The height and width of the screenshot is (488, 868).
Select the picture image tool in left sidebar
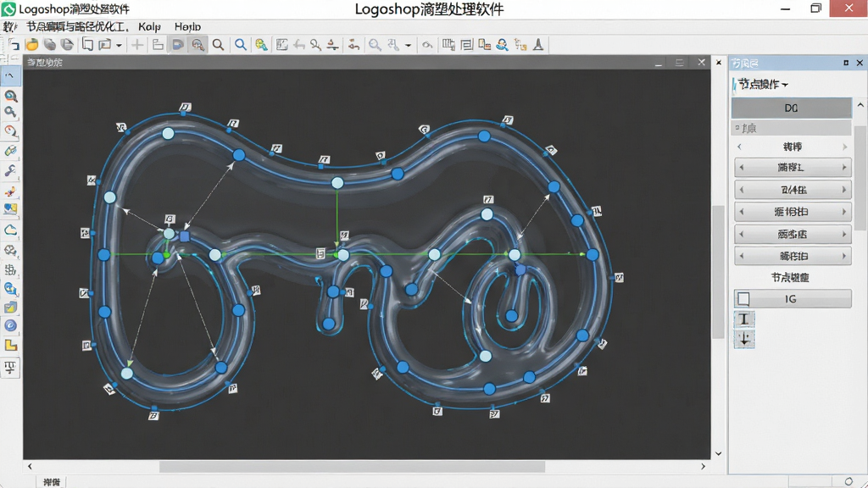coord(10,209)
